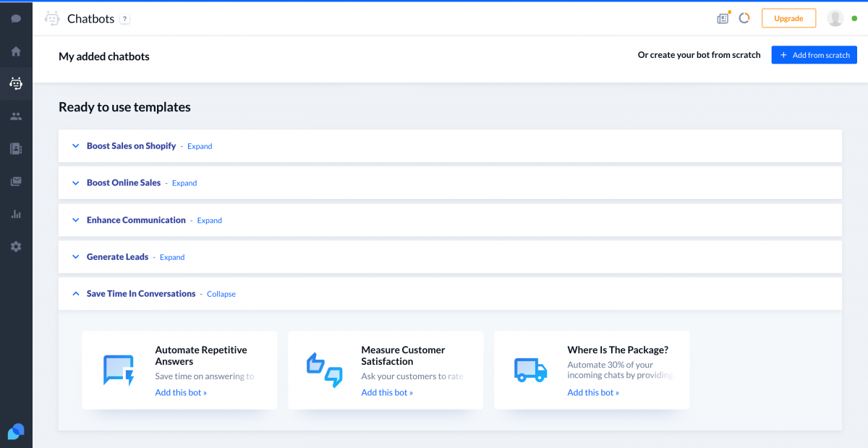Click the circular usage progress icon
The width and height of the screenshot is (868, 448).
(744, 19)
